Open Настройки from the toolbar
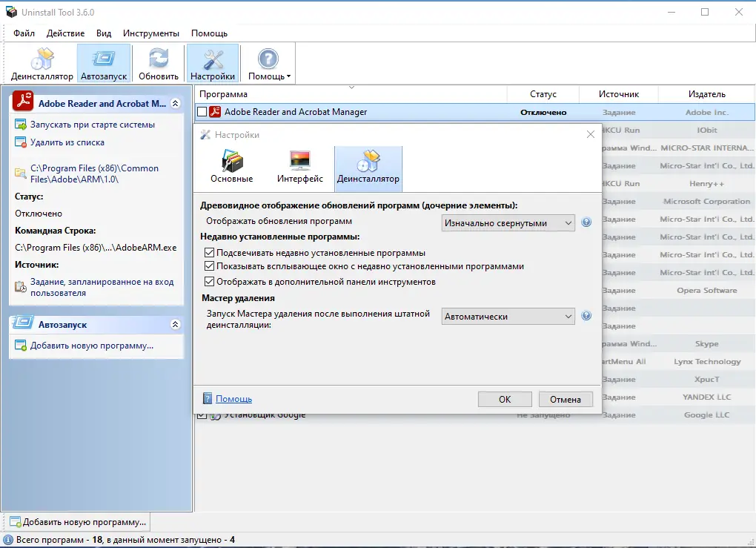 pyautogui.click(x=213, y=65)
